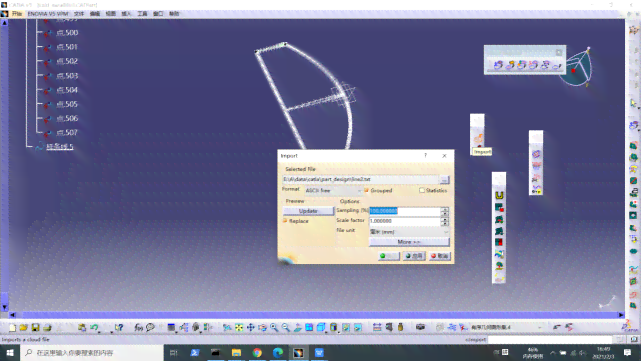Toggle the Grouped option
642x361 pixels.
coord(366,190)
